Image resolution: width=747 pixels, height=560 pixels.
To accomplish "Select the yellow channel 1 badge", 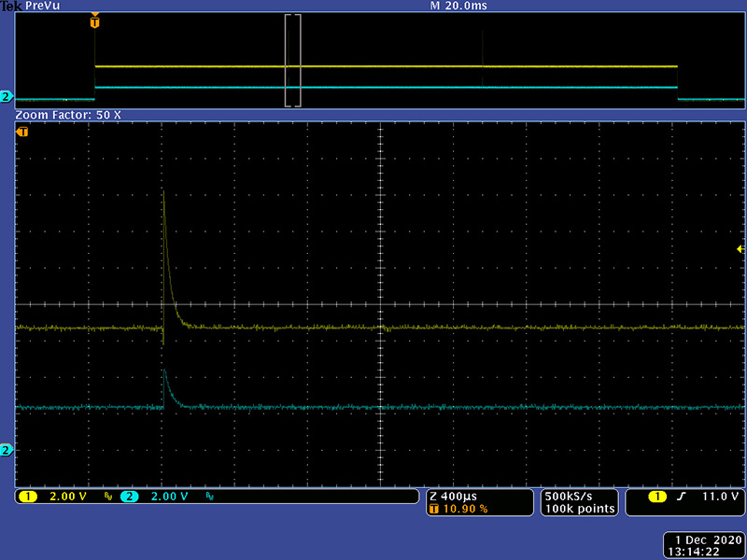I will [28, 497].
